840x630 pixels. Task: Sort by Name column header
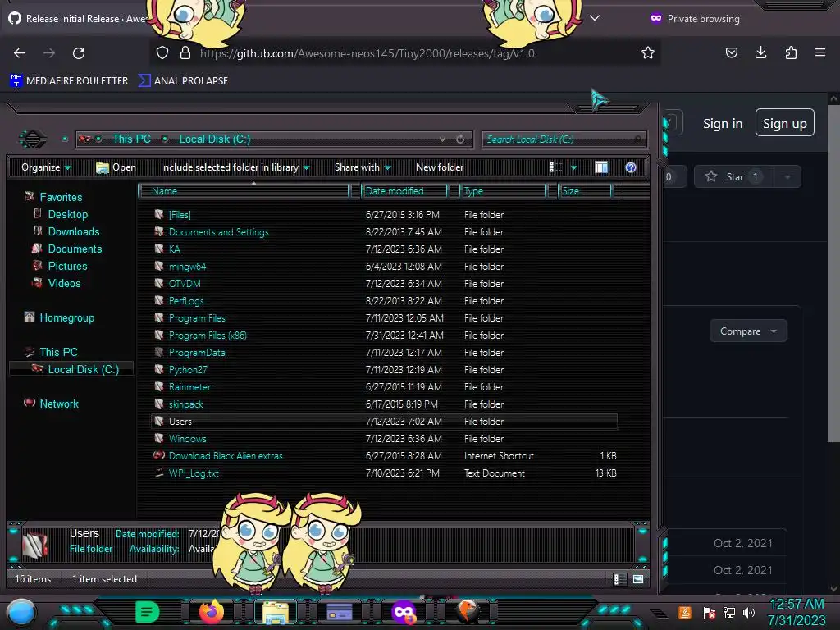pyautogui.click(x=244, y=191)
